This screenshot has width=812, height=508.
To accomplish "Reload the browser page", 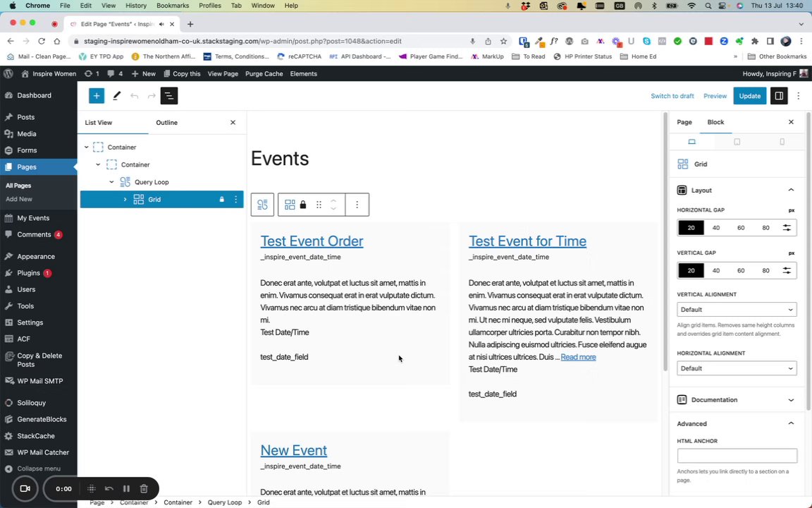I will coord(42,41).
